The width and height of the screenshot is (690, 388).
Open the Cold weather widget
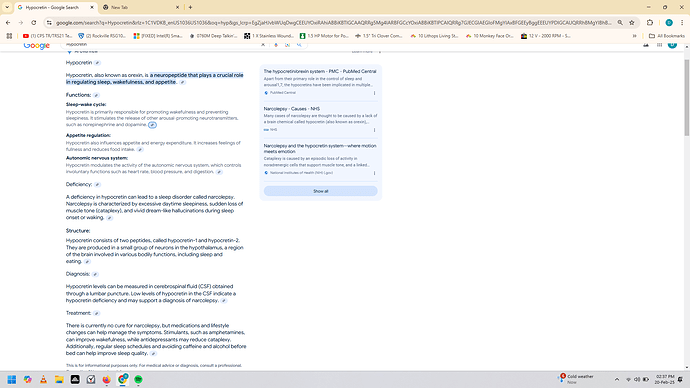(x=576, y=379)
